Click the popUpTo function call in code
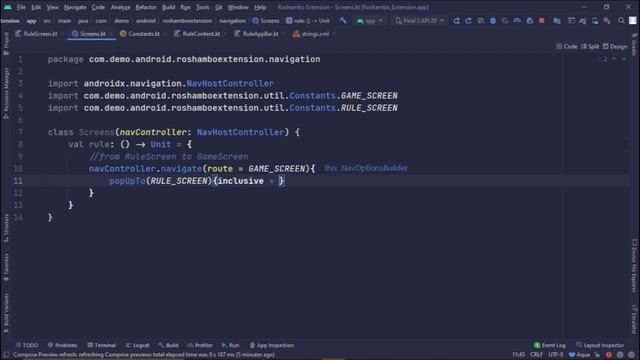Screen dimensions: 640x360 127,181
